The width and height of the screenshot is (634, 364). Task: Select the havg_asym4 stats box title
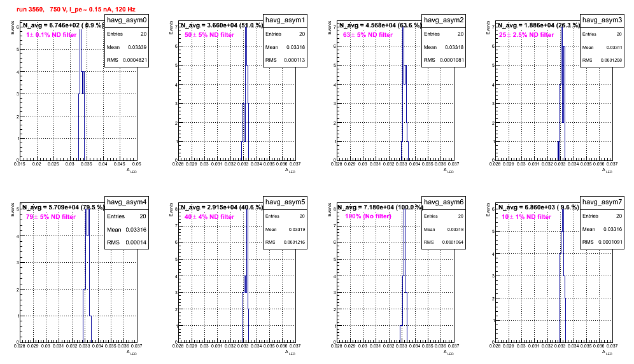click(x=127, y=202)
